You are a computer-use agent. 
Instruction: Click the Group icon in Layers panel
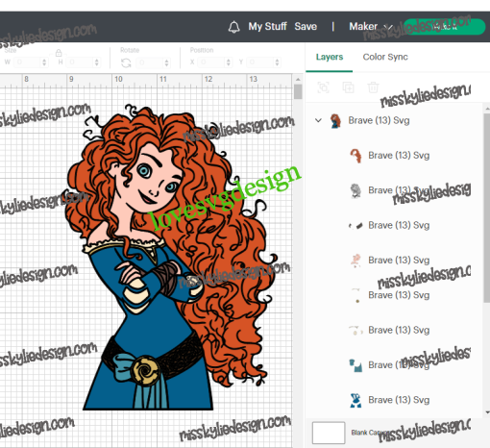click(x=323, y=87)
